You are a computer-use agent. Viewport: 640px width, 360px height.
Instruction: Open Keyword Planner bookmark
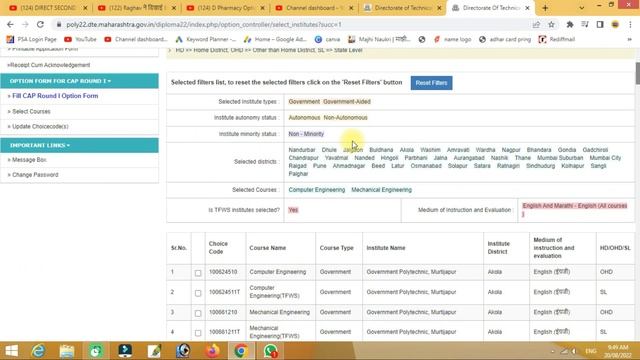[x=206, y=39]
